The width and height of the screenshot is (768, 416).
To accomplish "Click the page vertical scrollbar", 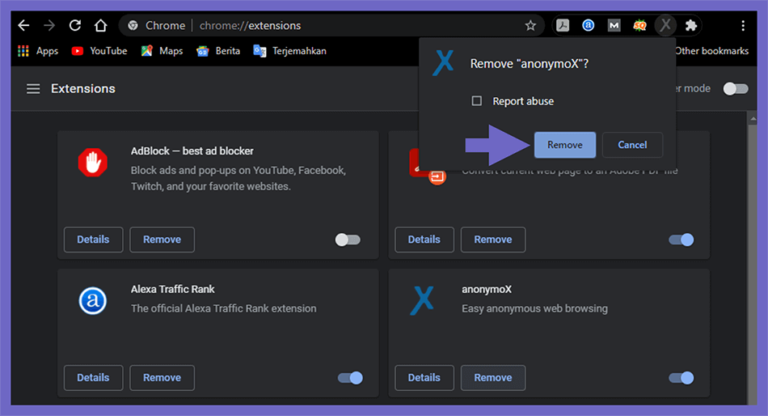I will click(753, 260).
